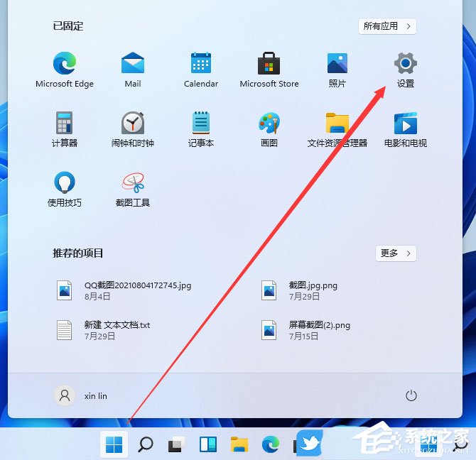Click the Twitter bird taskbar icon

point(309,444)
